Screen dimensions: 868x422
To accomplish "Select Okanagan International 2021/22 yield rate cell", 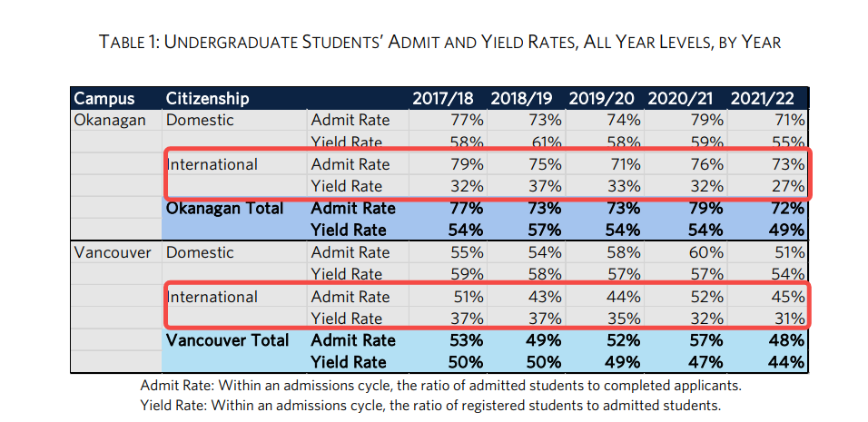I will click(789, 186).
